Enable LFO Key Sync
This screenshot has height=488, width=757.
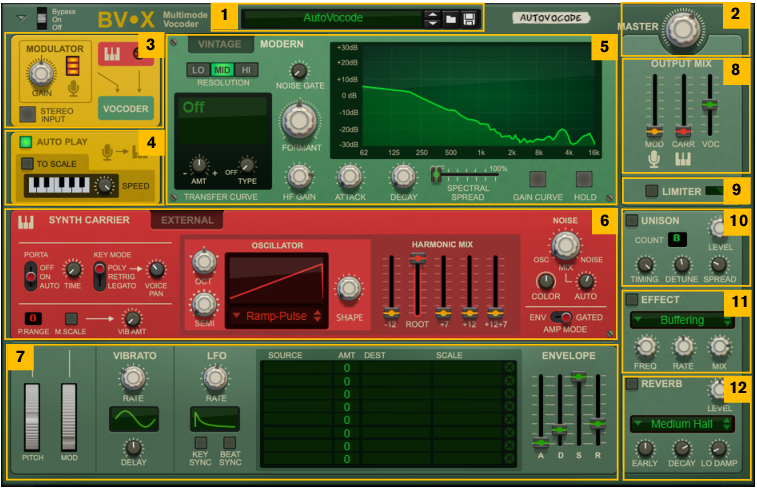click(200, 443)
